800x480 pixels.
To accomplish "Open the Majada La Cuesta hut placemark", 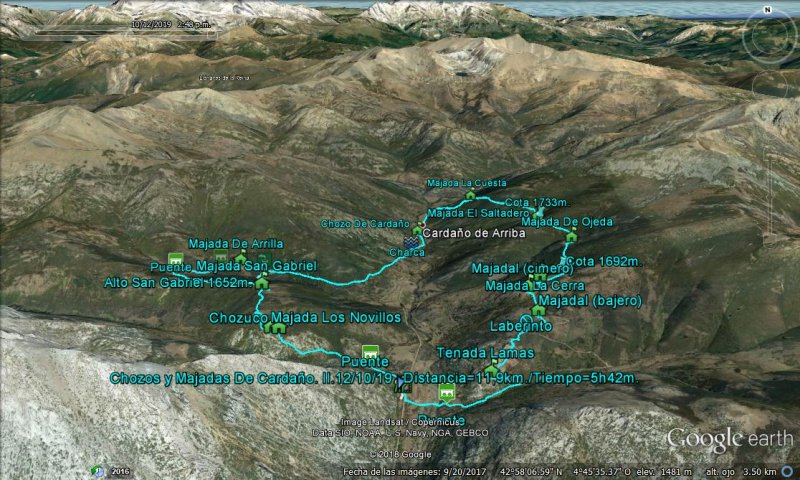I will [x=470, y=194].
